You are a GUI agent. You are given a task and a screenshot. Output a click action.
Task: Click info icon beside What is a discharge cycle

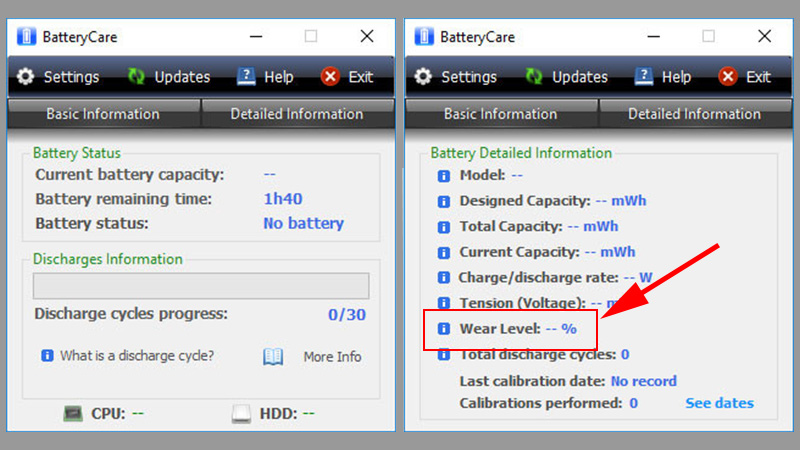47,355
